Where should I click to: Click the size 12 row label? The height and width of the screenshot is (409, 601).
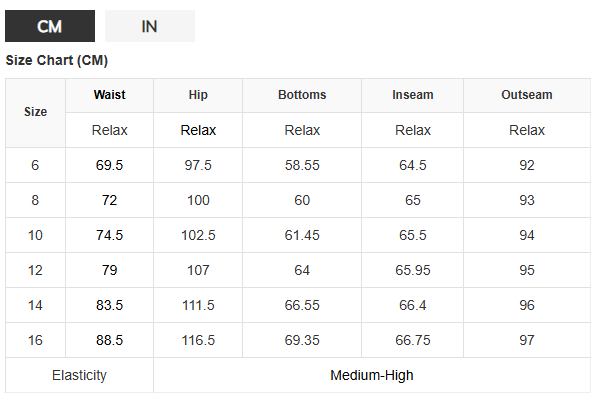pyautogui.click(x=35, y=270)
